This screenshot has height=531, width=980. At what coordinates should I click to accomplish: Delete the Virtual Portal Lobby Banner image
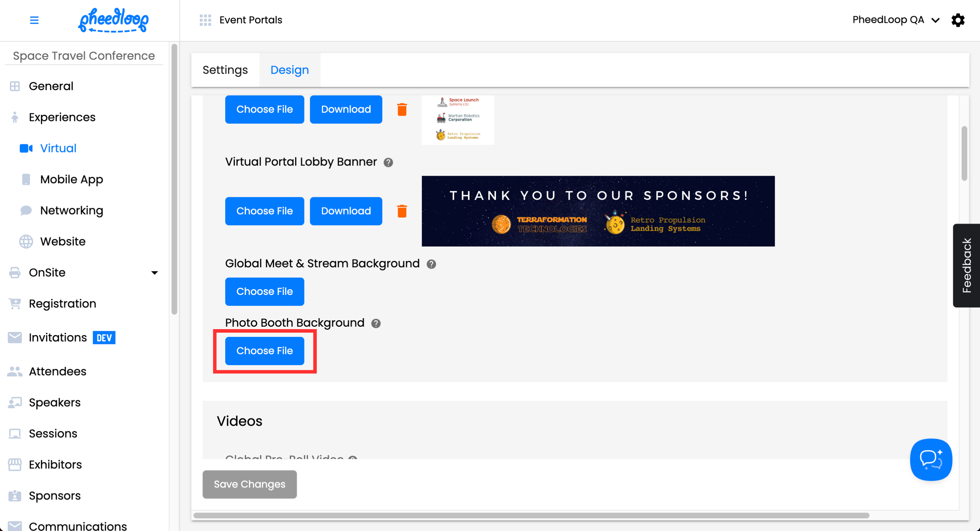402,211
